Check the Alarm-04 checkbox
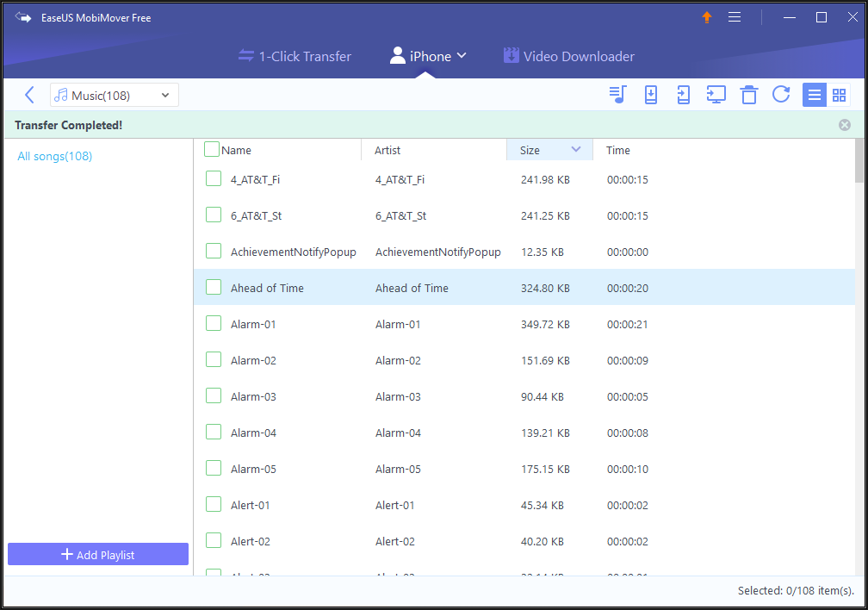868x610 pixels. coord(214,432)
